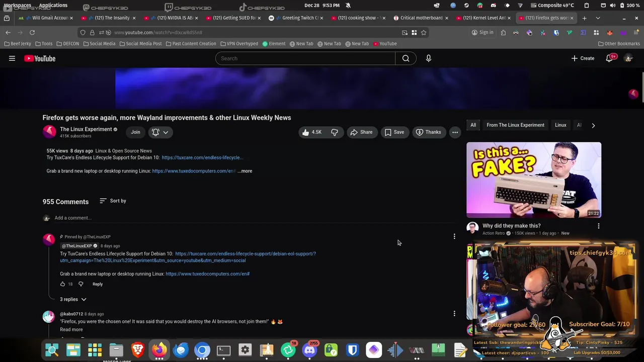Open Bitwarden from the dock
This screenshot has width=644, height=362.
pos(352,350)
